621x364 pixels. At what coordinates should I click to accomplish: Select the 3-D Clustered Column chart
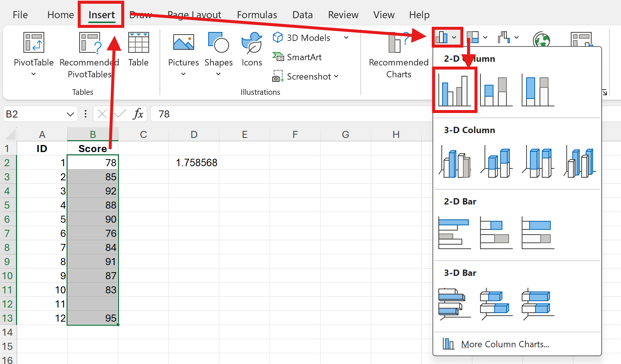tap(454, 162)
